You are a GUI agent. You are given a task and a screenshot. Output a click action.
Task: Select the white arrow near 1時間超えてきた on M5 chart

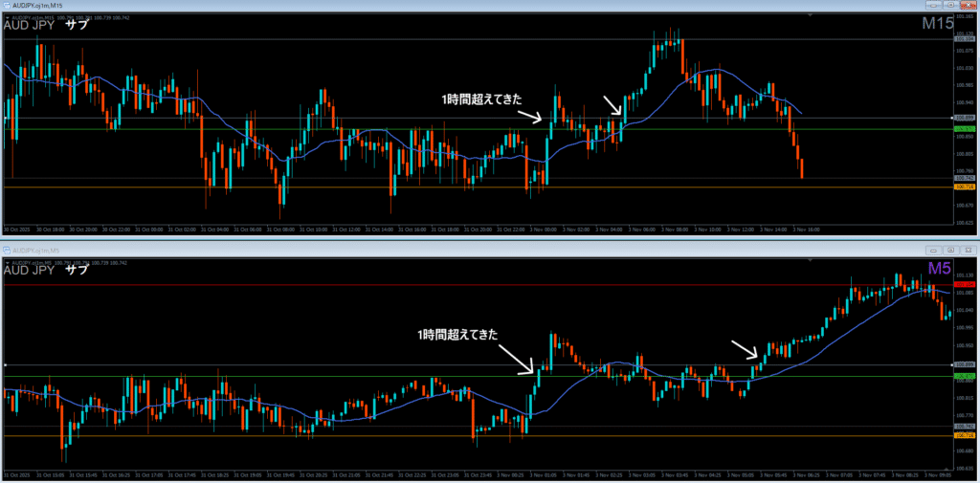(x=522, y=361)
